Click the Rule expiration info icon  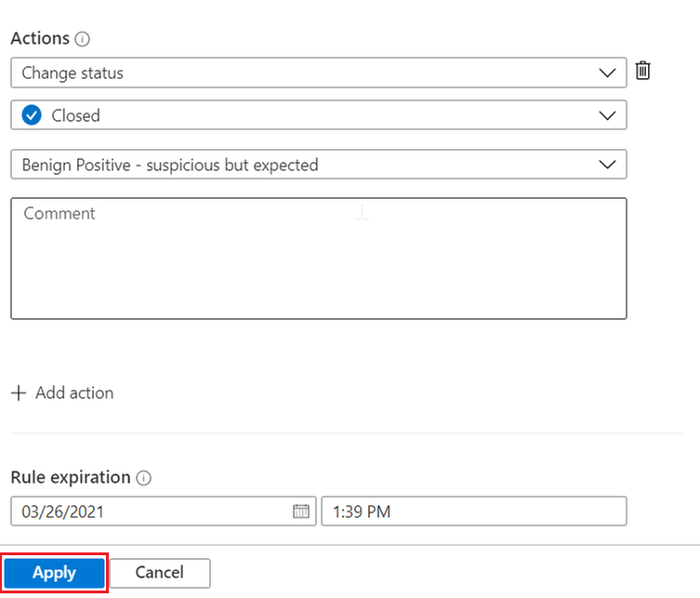coord(143,478)
